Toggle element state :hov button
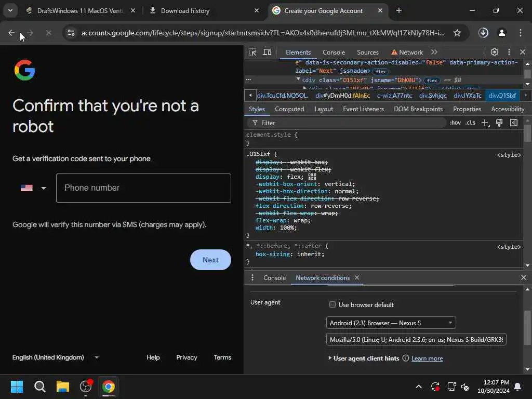This screenshot has height=399, width=532. click(455, 123)
